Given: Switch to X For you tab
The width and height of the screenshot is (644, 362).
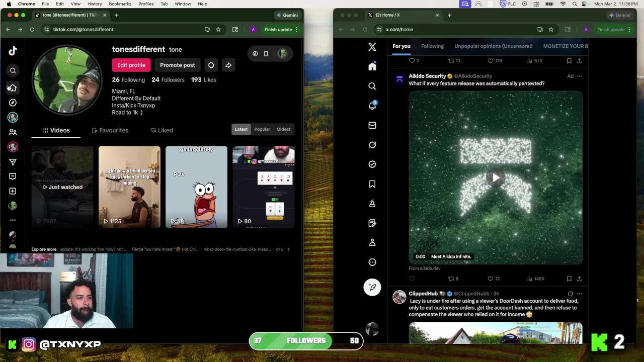Looking at the screenshot, I should coord(401,46).
